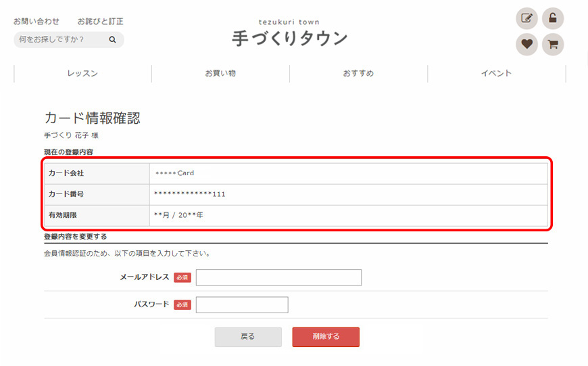Click the 手づくりタウン site logo
This screenshot has height=366, width=588.
[289, 34]
